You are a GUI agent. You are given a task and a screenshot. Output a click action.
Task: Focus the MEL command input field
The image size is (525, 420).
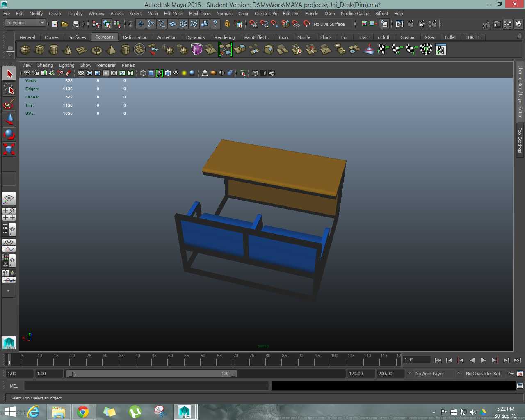point(146,386)
